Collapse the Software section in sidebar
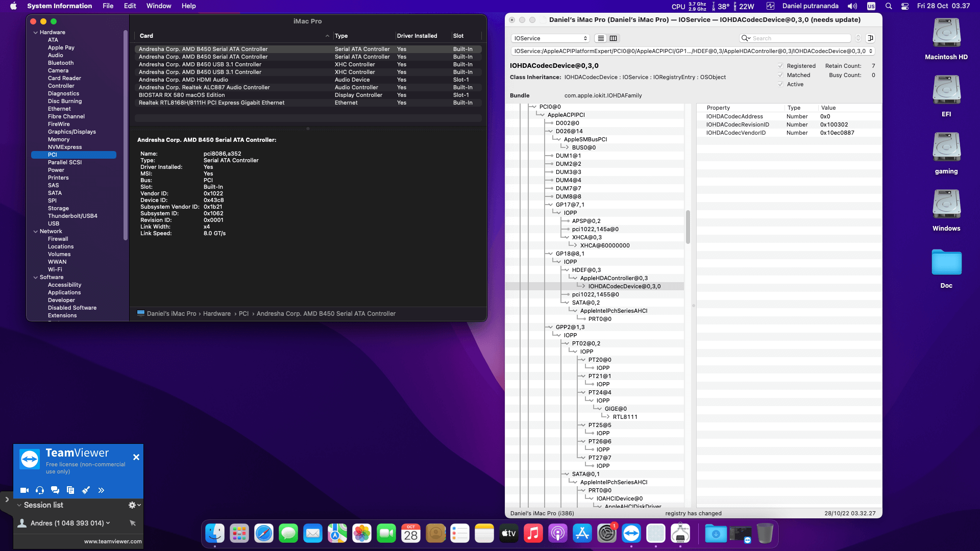980x551 pixels. pos(36,277)
